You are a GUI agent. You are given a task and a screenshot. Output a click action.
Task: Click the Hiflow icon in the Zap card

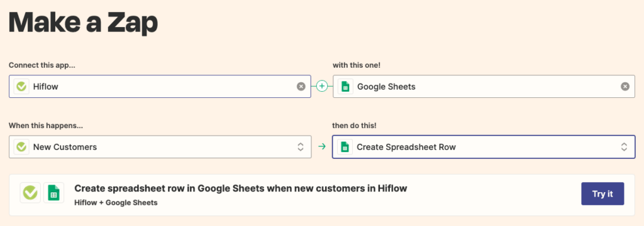click(30, 193)
